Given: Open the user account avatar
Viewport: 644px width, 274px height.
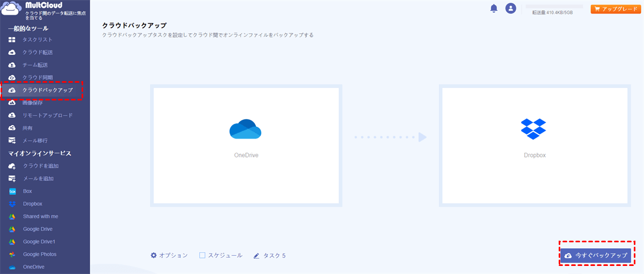Looking at the screenshot, I should tap(510, 8).
